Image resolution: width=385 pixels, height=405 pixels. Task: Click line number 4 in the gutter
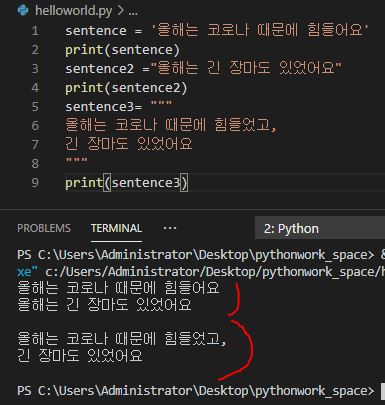tap(35, 88)
